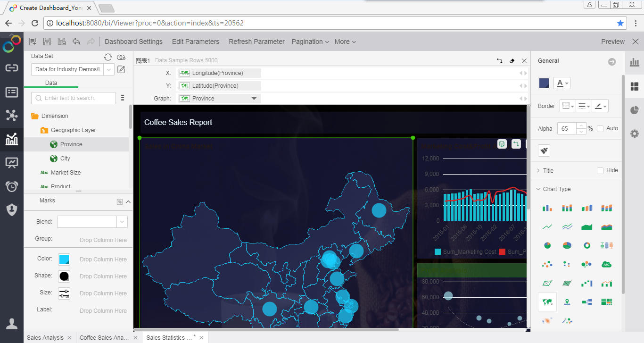The width and height of the screenshot is (644, 343).
Task: Clear the chart with the eraser icon
Action: [x=512, y=61]
